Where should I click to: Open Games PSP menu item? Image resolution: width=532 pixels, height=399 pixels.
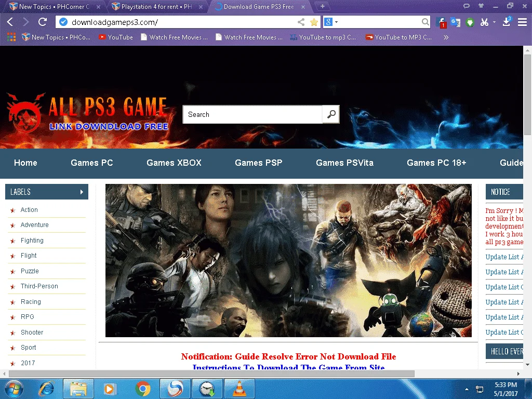click(259, 163)
